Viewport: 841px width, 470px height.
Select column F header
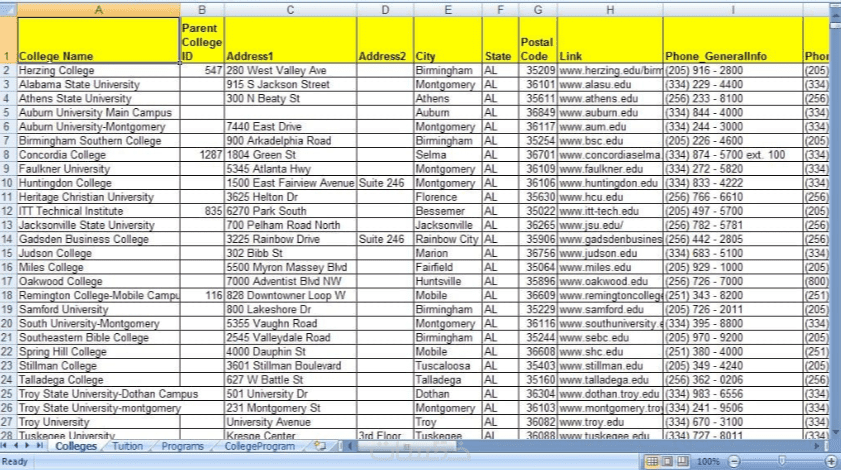click(x=500, y=10)
